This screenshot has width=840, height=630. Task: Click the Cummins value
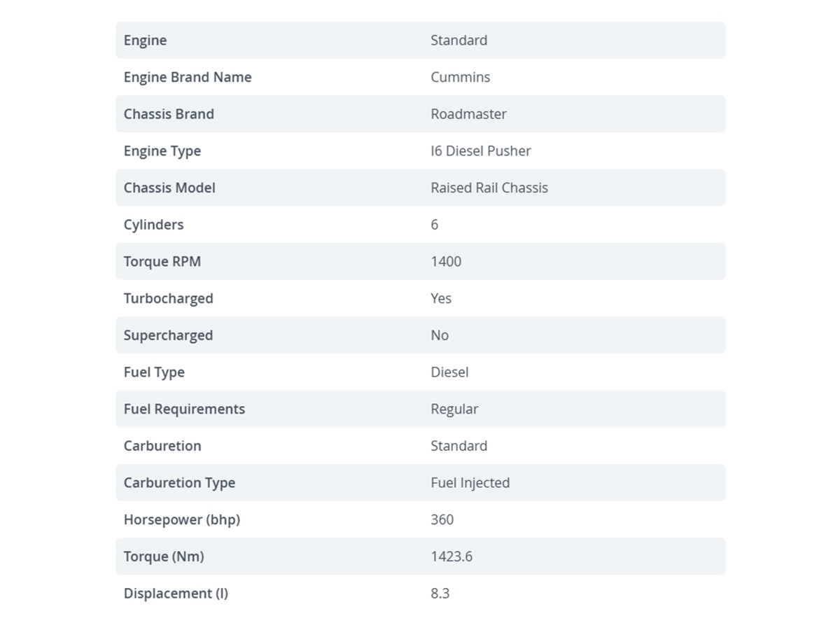tap(461, 77)
